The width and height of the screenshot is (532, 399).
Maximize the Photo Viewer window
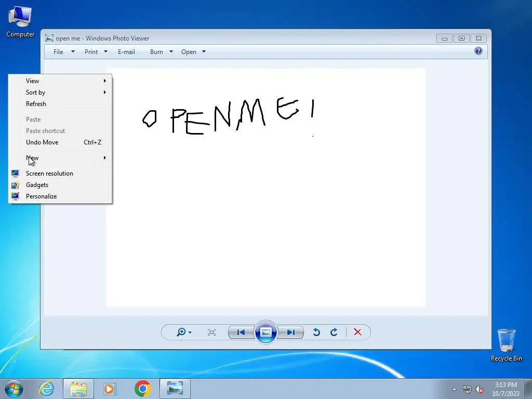tap(461, 38)
